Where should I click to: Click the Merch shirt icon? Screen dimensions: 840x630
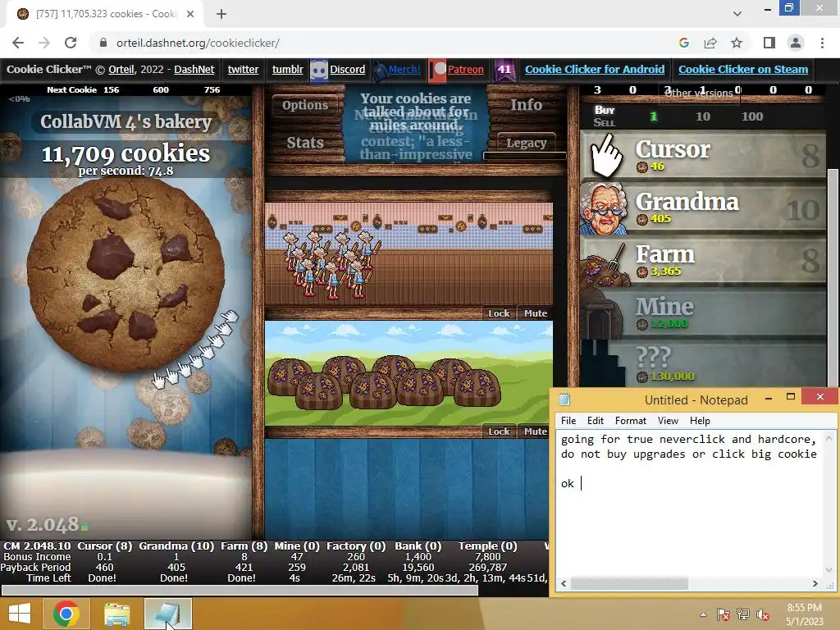[380, 70]
